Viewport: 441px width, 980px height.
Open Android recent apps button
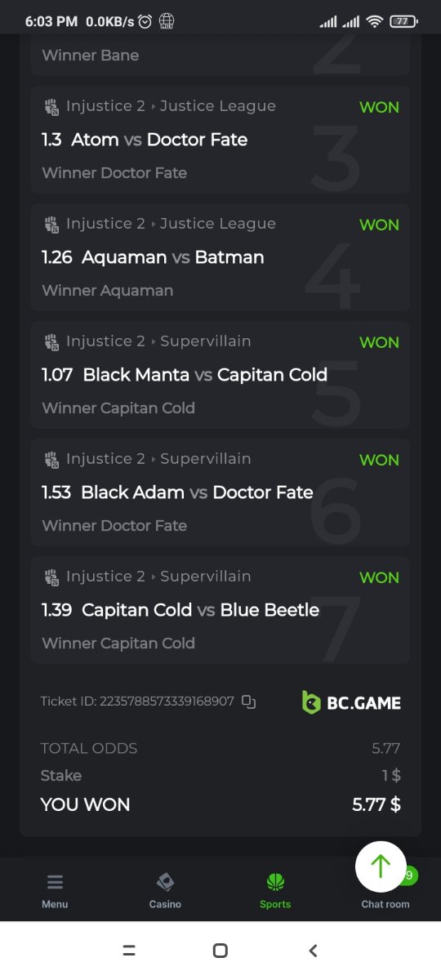click(128, 951)
